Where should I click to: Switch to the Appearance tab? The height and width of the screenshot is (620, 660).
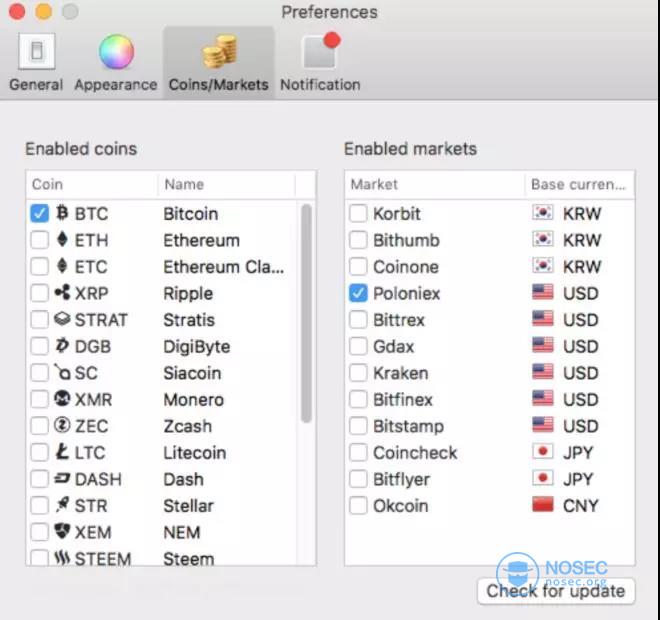[x=116, y=63]
